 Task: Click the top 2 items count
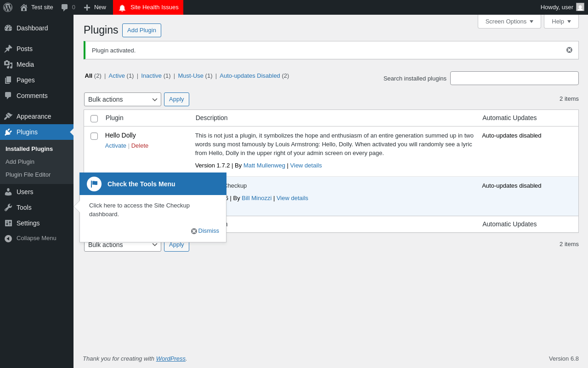[569, 98]
